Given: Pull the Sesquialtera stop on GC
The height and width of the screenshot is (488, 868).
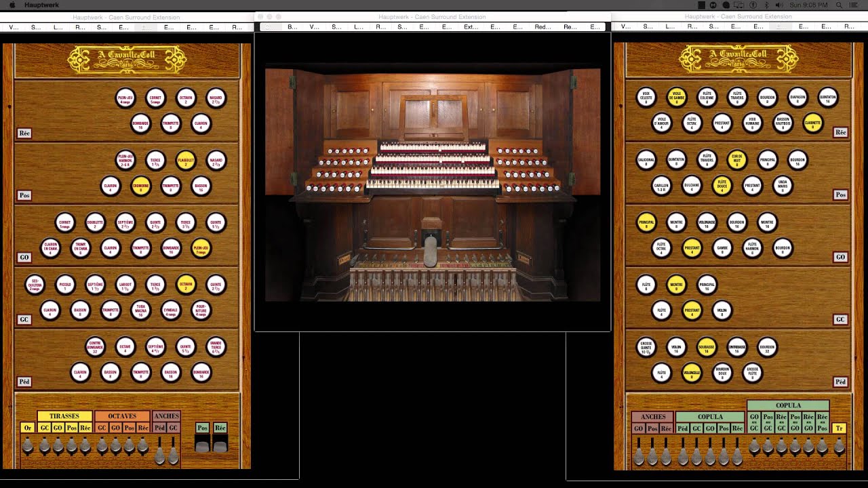Looking at the screenshot, I should tap(35, 285).
